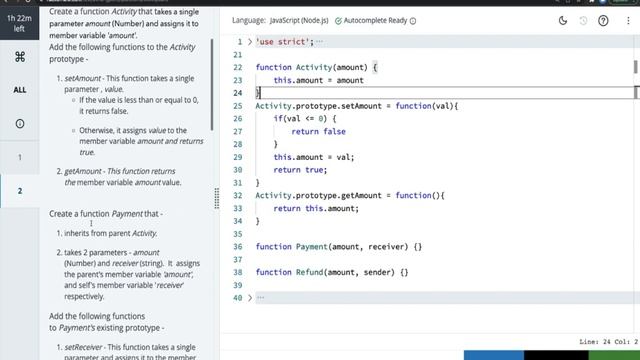Click 'return true;' on line 30
The width and height of the screenshot is (640, 360).
coord(300,170)
